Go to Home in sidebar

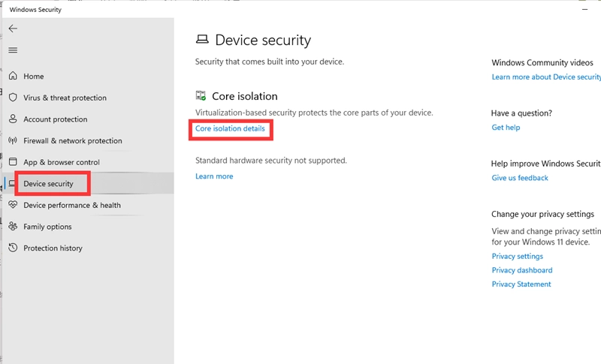point(34,76)
